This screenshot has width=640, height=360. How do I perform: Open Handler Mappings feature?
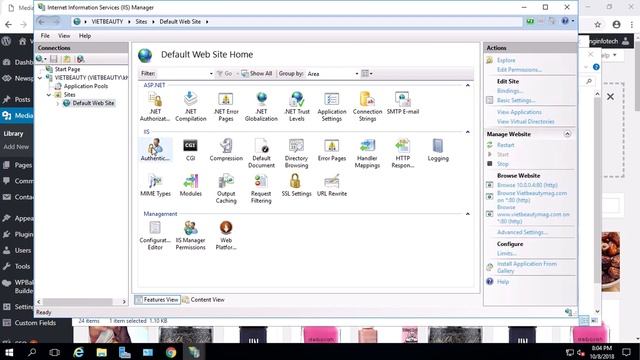click(367, 153)
